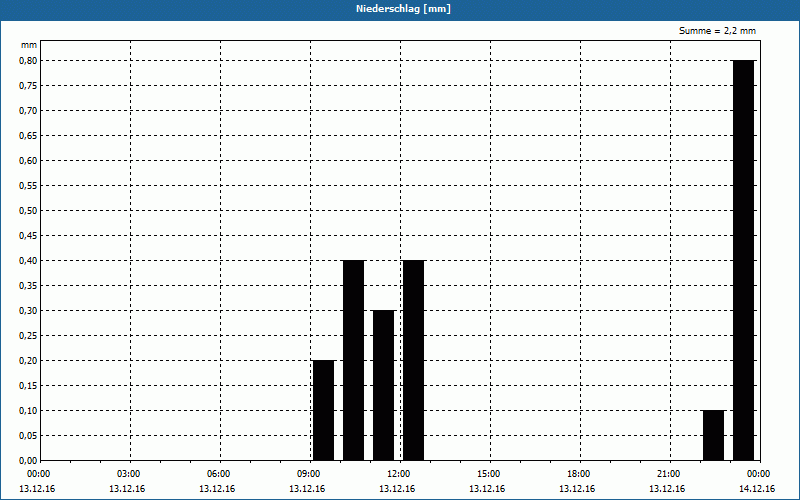Click the 13.12.16 date under 12:00
Viewport: 800px width, 500px height.
tap(397, 489)
